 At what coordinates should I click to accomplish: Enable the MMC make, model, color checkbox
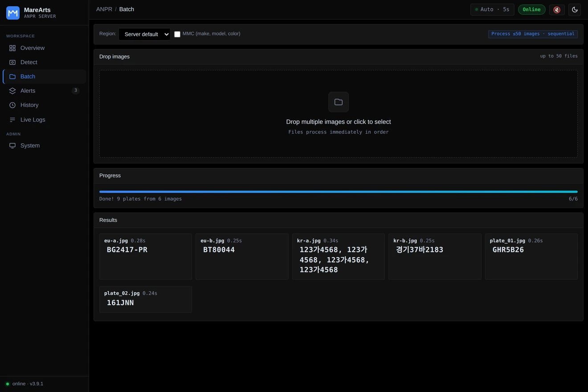click(177, 34)
